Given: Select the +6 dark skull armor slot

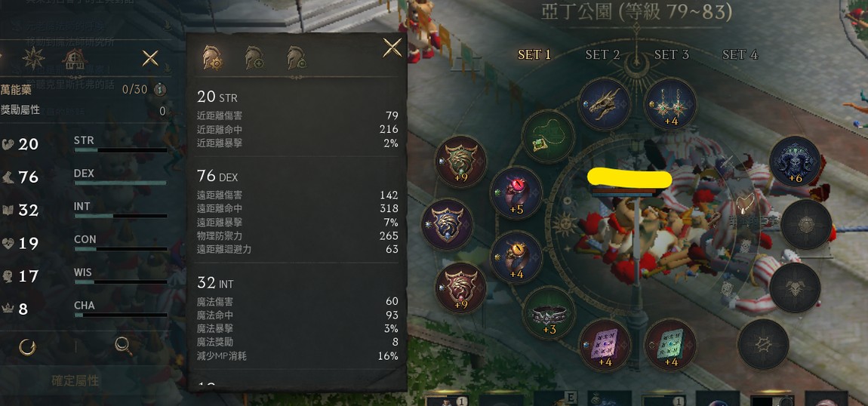Looking at the screenshot, I should [x=795, y=161].
